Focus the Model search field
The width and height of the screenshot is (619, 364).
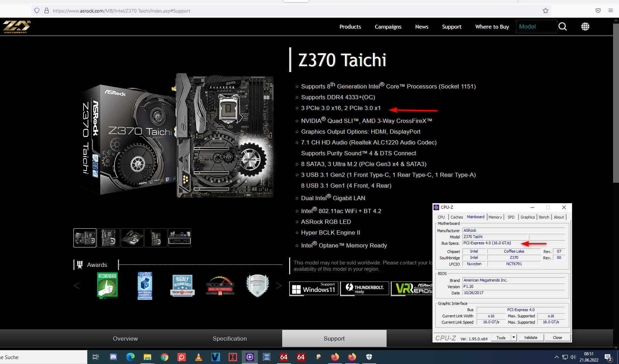pyautogui.click(x=536, y=26)
